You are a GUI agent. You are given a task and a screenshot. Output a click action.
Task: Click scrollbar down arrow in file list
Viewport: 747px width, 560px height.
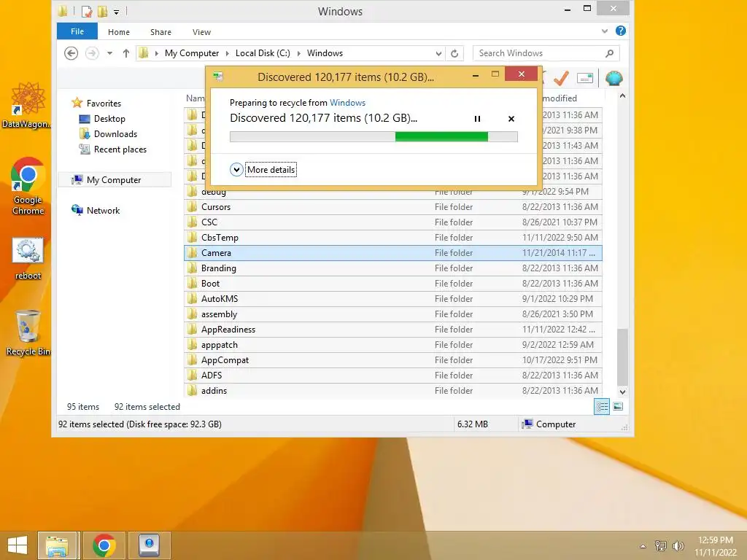(622, 392)
